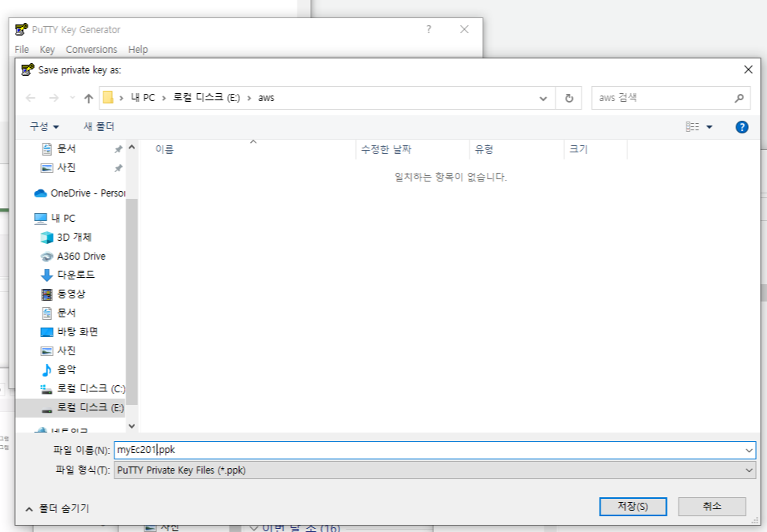The width and height of the screenshot is (767, 532).
Task: Change the view layout icon
Action: pyautogui.click(x=692, y=127)
